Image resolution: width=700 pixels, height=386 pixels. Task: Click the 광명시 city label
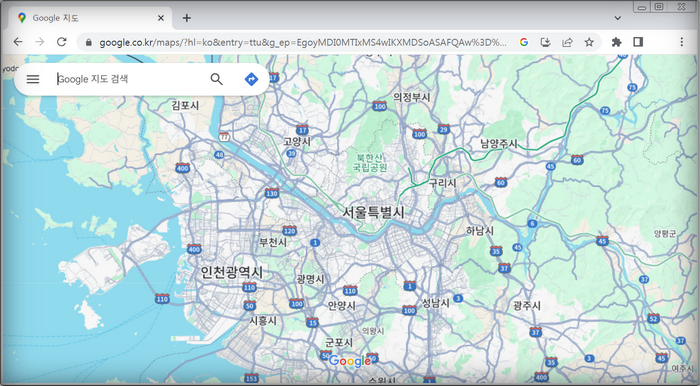(310, 279)
